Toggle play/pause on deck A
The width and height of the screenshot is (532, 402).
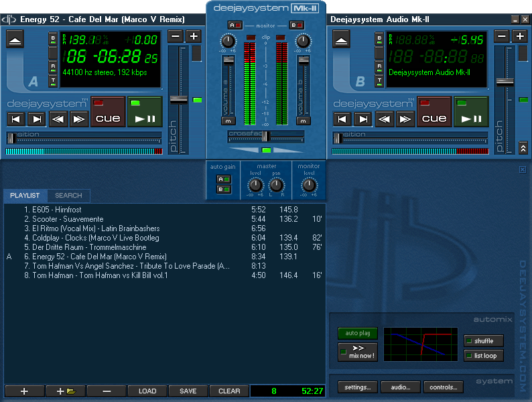[x=145, y=112]
